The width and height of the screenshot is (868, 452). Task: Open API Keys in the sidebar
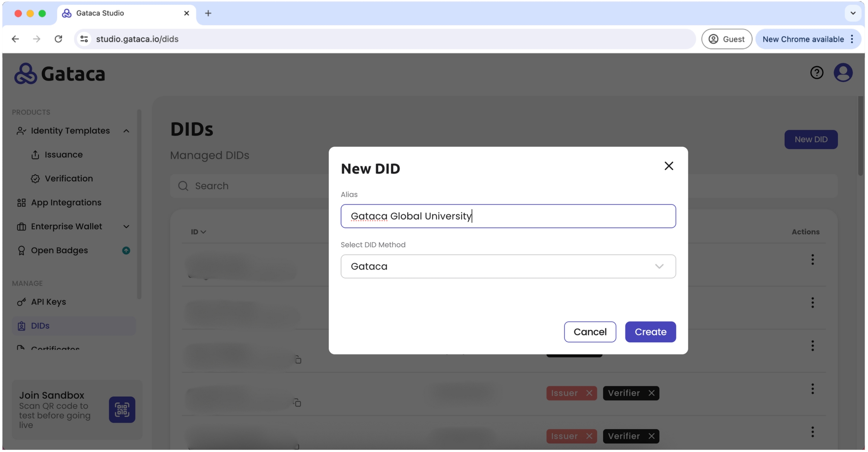point(48,302)
